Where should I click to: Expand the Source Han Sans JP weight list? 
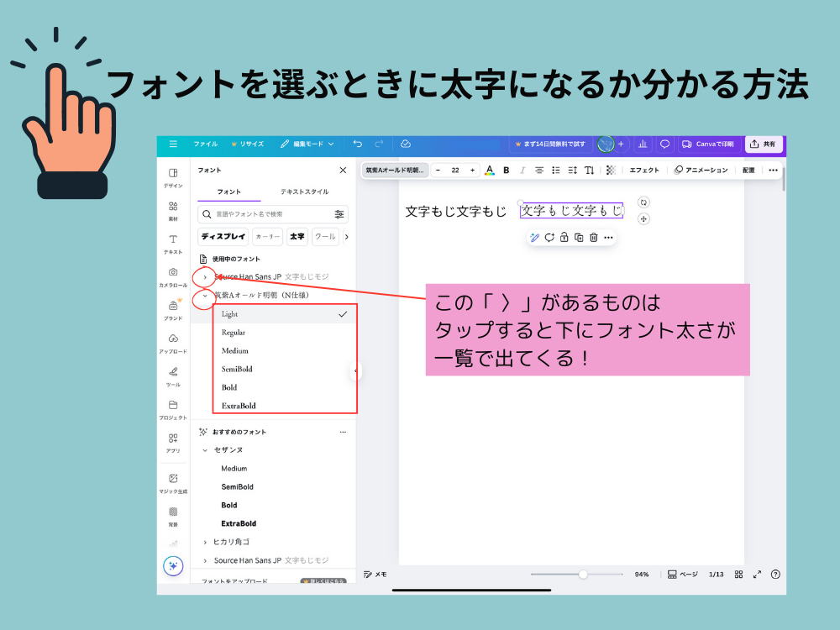(x=207, y=277)
